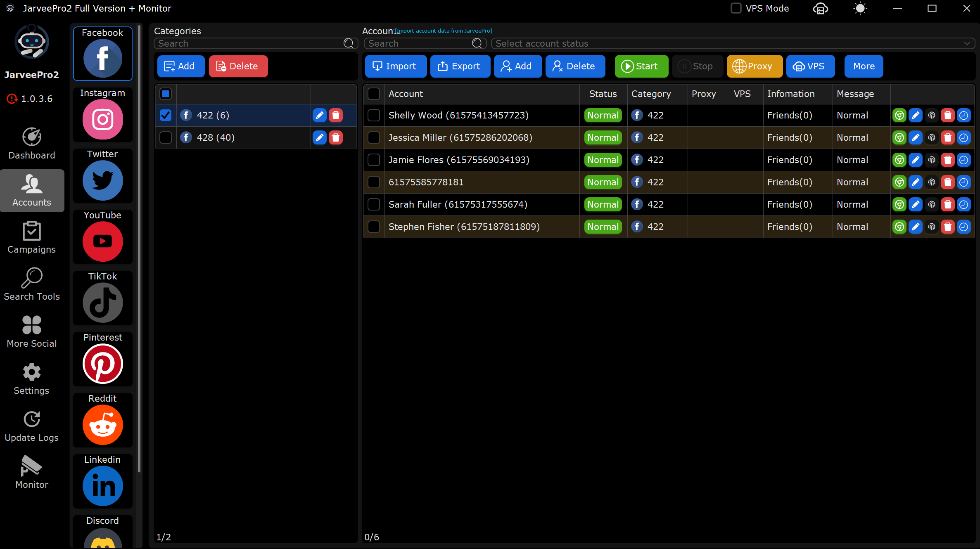Click the categories Add button
This screenshot has width=980, height=549.
click(x=181, y=66)
